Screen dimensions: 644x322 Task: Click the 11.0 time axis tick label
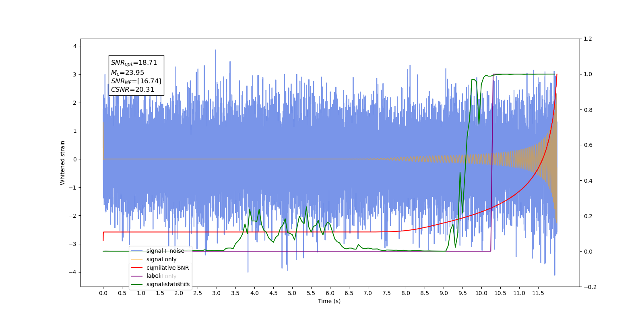pos(519,293)
